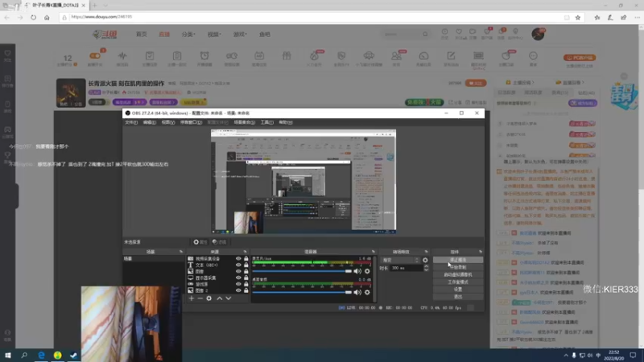Hide the 文本 (GDI+) source with its eye icon
Screen dimensions: 644x362
click(x=238, y=265)
